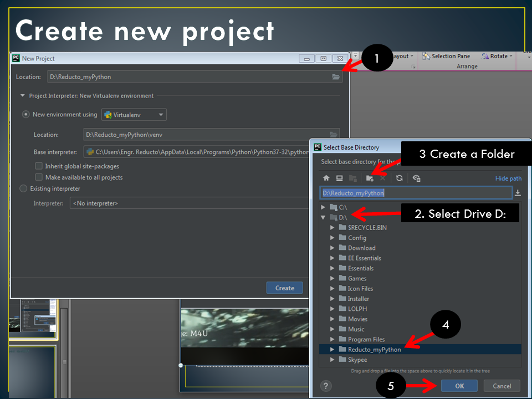Open the Virtualenv environment dropdown
This screenshot has height=399, width=532.
coord(162,114)
